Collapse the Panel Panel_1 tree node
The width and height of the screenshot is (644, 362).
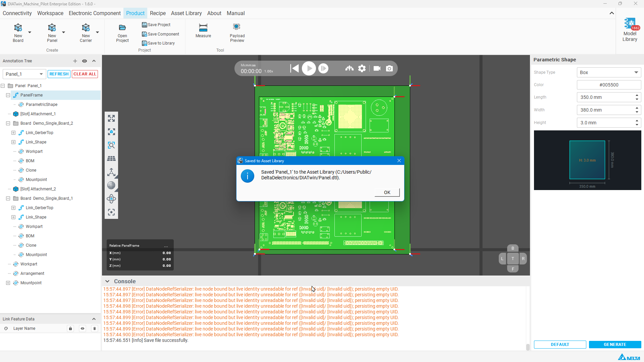pyautogui.click(x=3, y=86)
